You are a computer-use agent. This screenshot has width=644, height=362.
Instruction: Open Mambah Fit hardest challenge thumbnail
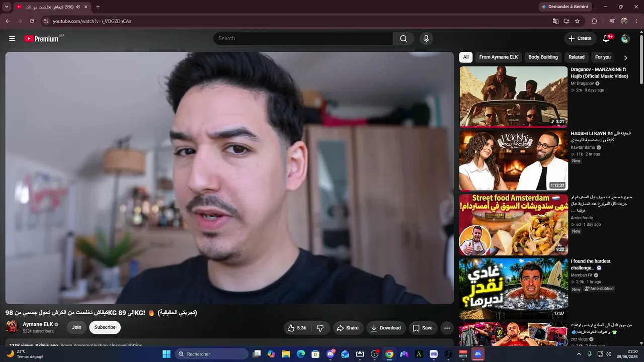click(513, 289)
